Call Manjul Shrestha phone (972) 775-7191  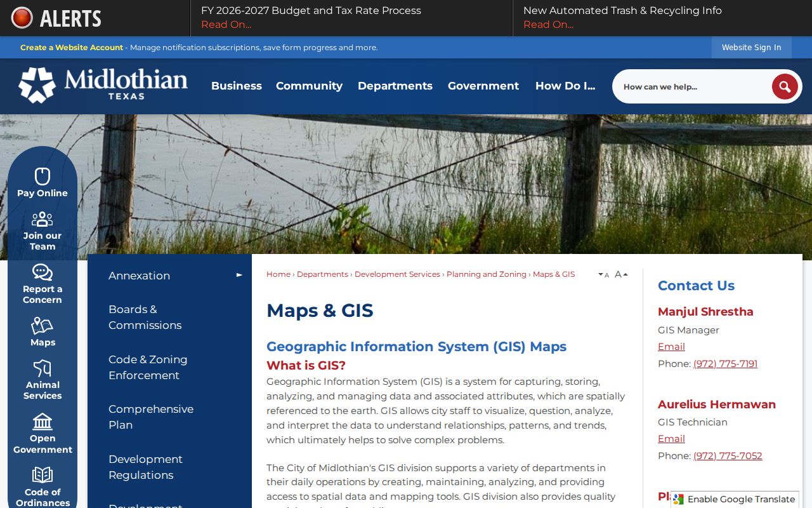click(x=725, y=364)
